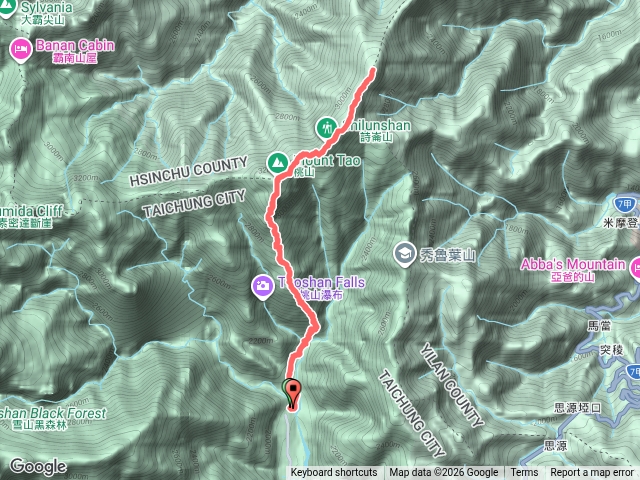Click the Sylvania green mountain icon

(6, 8)
